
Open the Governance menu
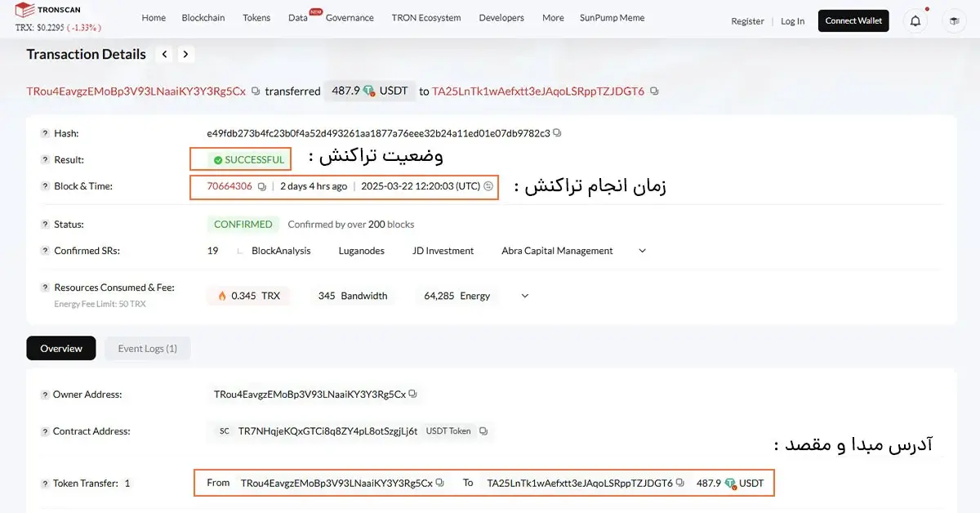[350, 18]
